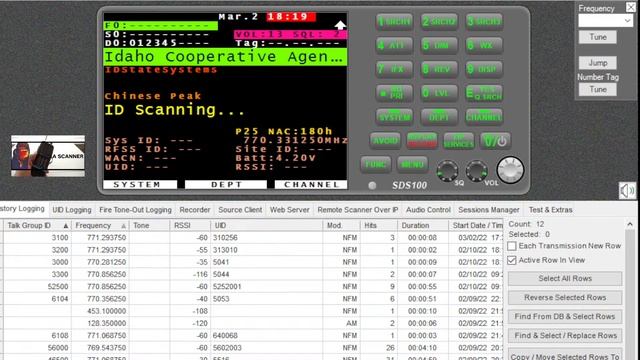Image resolution: width=640 pixels, height=360 pixels.
Task: Click the Hits column header
Action: (x=379, y=226)
